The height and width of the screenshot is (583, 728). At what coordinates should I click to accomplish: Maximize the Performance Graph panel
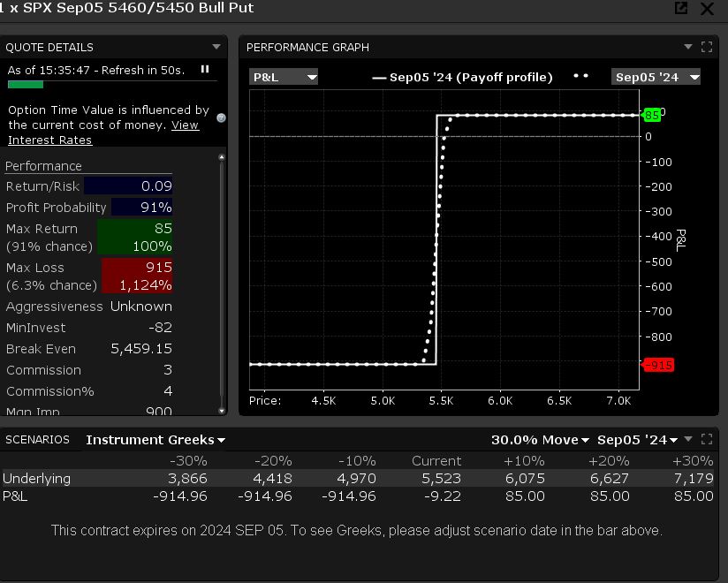[x=707, y=47]
